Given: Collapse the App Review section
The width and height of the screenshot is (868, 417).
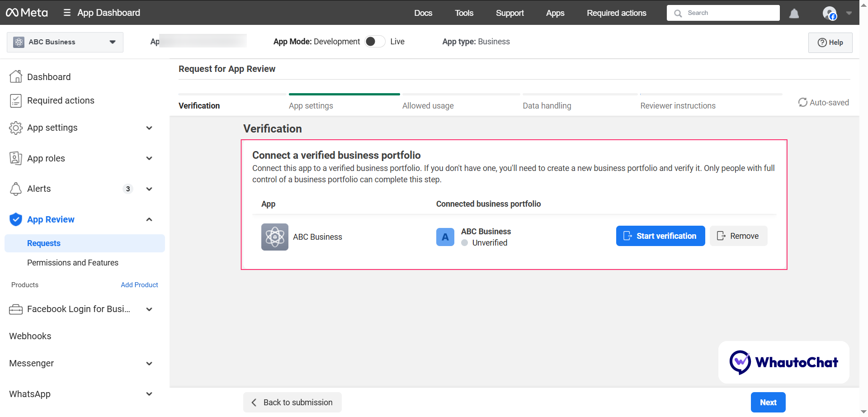Looking at the screenshot, I should pyautogui.click(x=149, y=219).
